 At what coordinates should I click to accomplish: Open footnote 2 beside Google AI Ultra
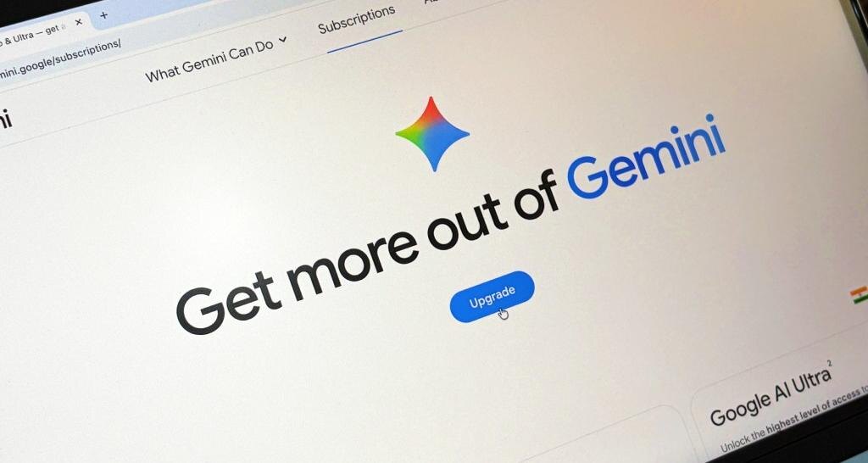pos(829,363)
